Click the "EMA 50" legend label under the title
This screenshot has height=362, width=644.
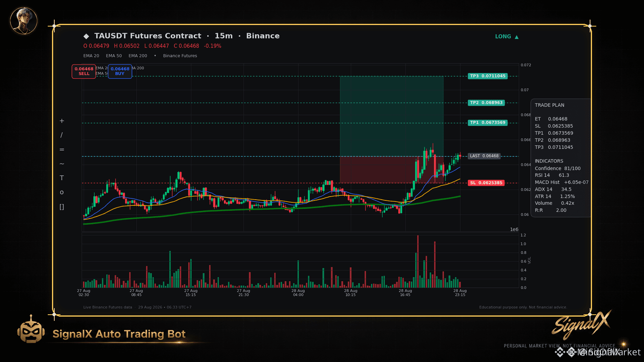point(114,56)
